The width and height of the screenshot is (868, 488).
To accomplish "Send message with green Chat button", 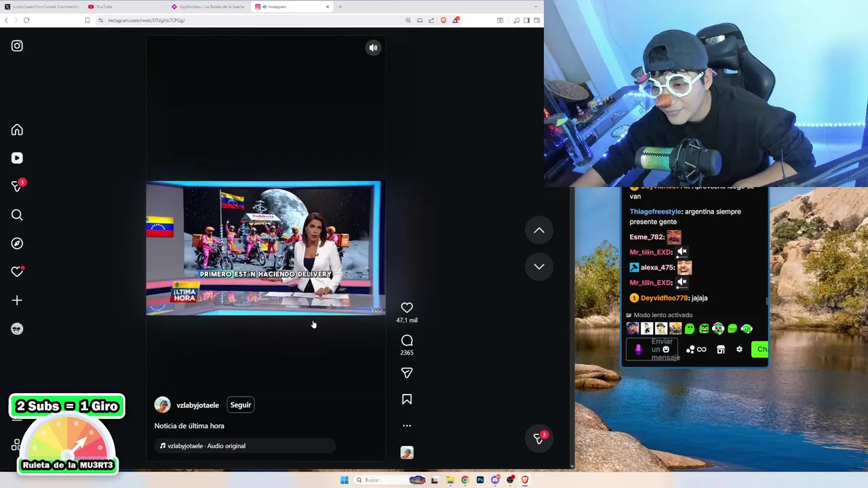I will pyautogui.click(x=760, y=350).
